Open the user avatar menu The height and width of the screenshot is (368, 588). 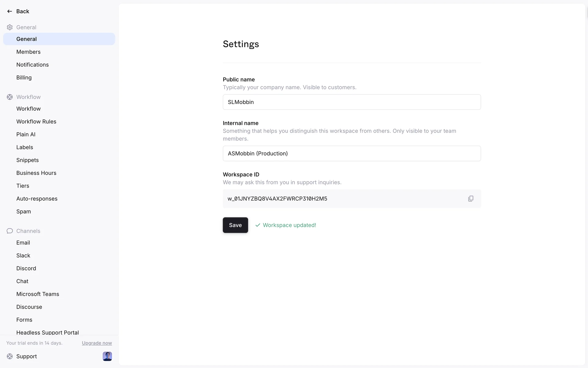(x=107, y=356)
